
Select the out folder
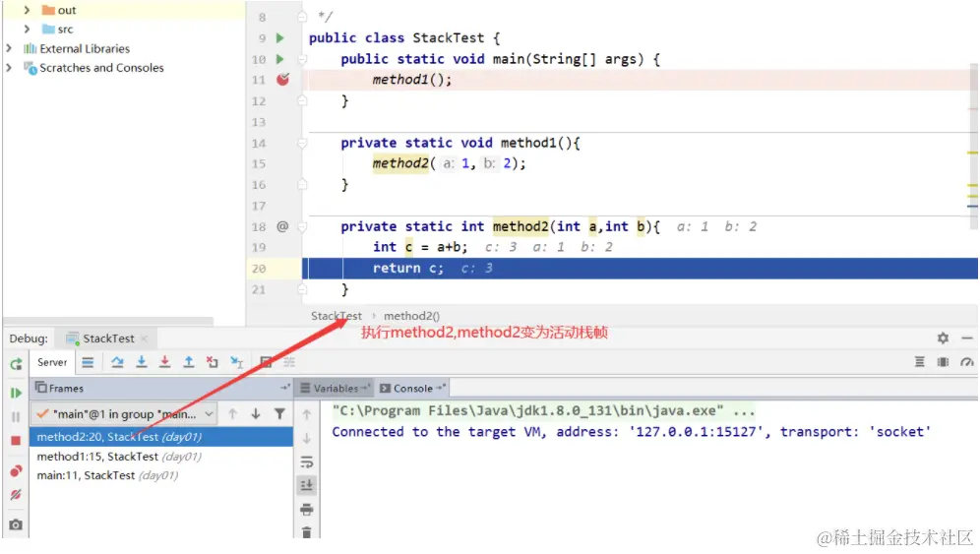pos(59,10)
